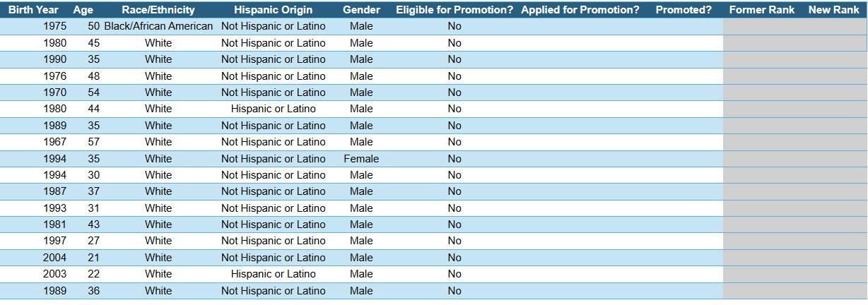Select the Eligible for Promotion? header
Viewport: 868px width, 305px height.
(x=454, y=10)
